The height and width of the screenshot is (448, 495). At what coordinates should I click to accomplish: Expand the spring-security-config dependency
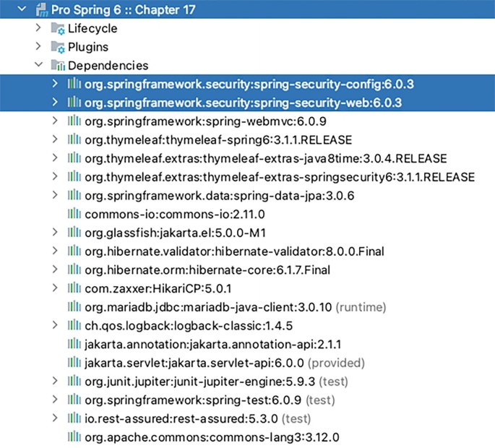[56, 85]
